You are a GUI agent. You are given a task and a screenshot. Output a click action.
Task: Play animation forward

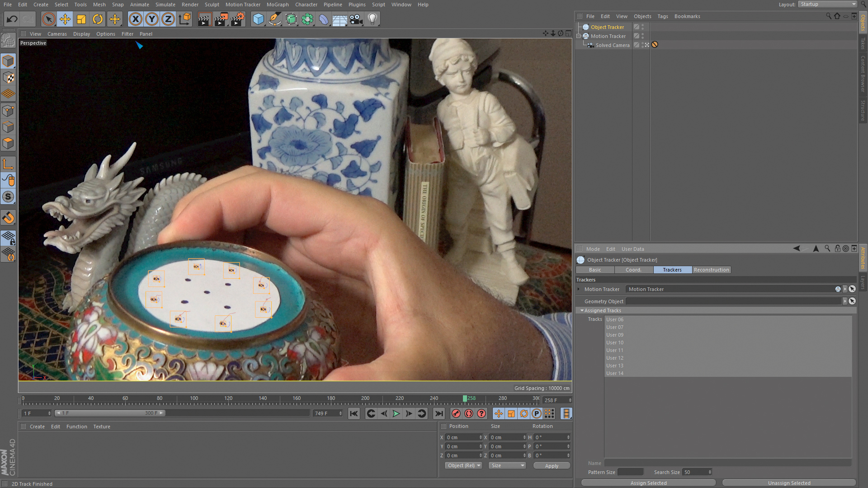point(396,413)
